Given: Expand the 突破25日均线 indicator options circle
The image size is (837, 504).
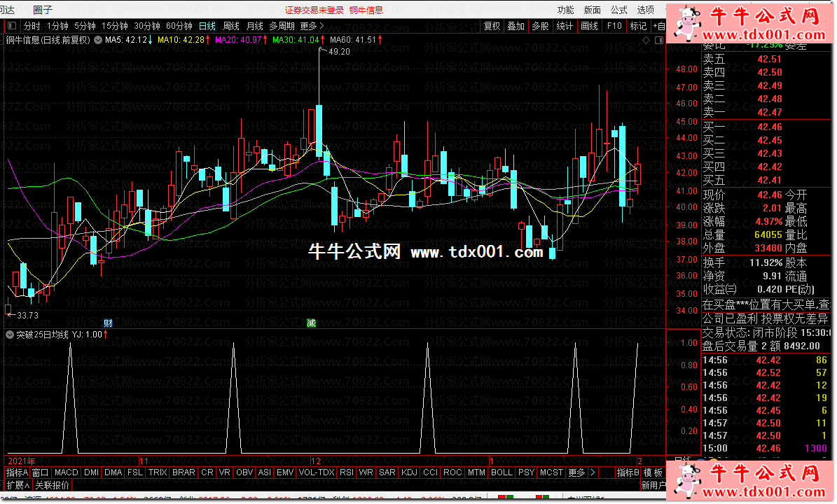Looking at the screenshot, I should [9, 335].
